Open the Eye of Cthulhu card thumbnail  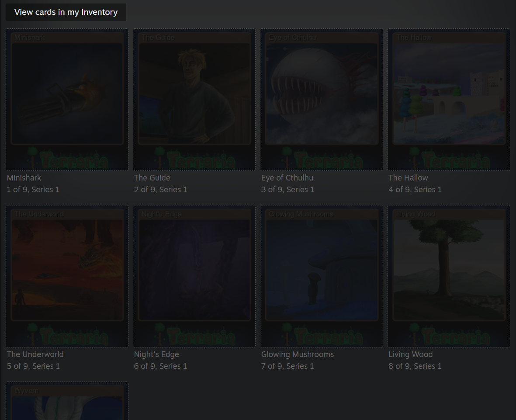322,99
